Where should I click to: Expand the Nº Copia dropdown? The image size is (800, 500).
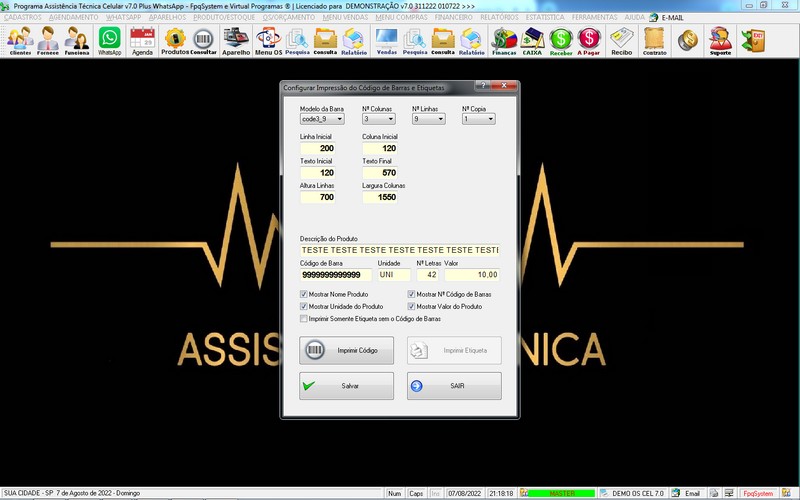[x=491, y=119]
